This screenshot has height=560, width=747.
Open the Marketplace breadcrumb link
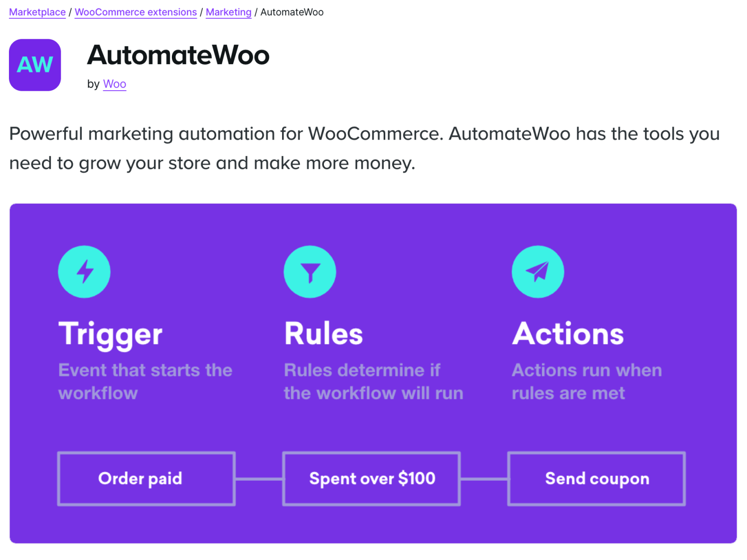coord(37,12)
